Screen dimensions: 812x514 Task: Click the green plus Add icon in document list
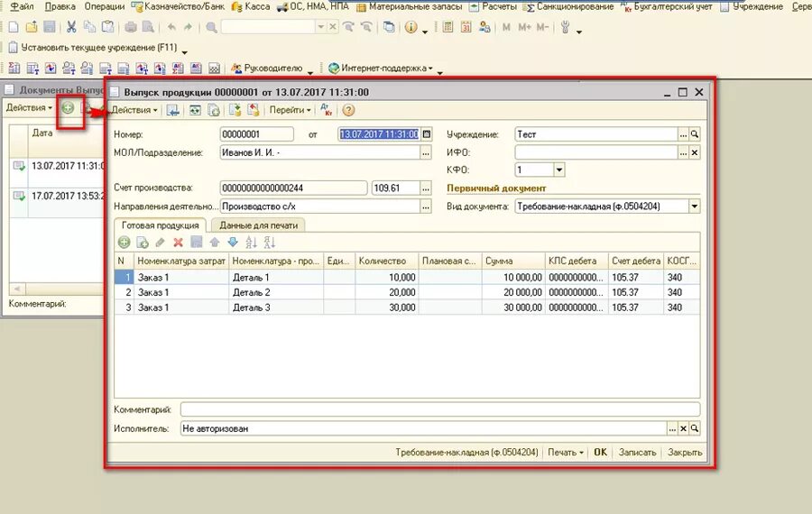pyautogui.click(x=68, y=107)
